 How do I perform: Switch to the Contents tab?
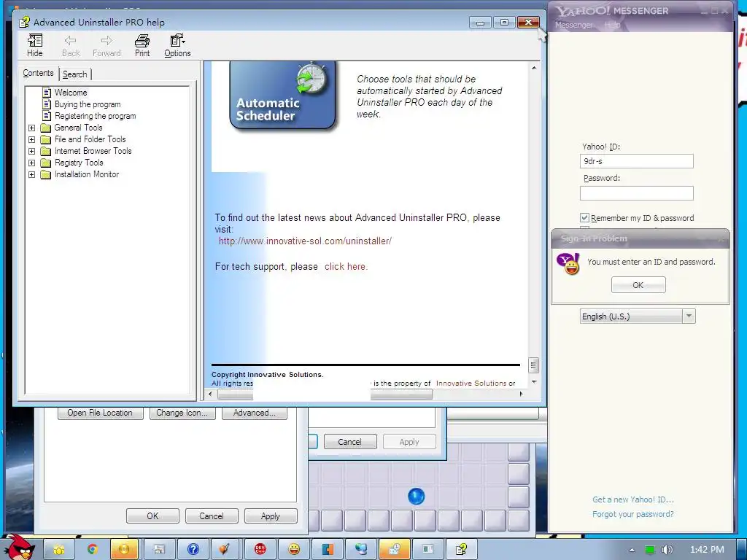click(x=38, y=74)
